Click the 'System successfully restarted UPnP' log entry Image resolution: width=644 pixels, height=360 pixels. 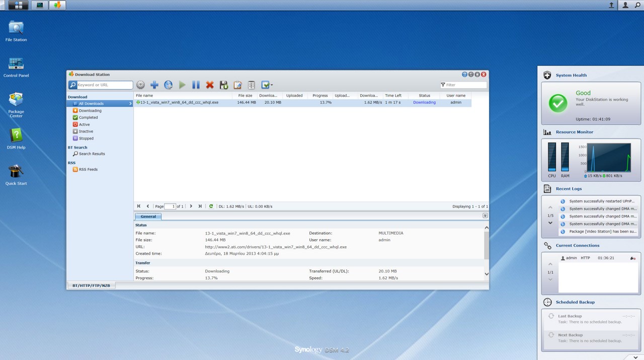pos(599,201)
